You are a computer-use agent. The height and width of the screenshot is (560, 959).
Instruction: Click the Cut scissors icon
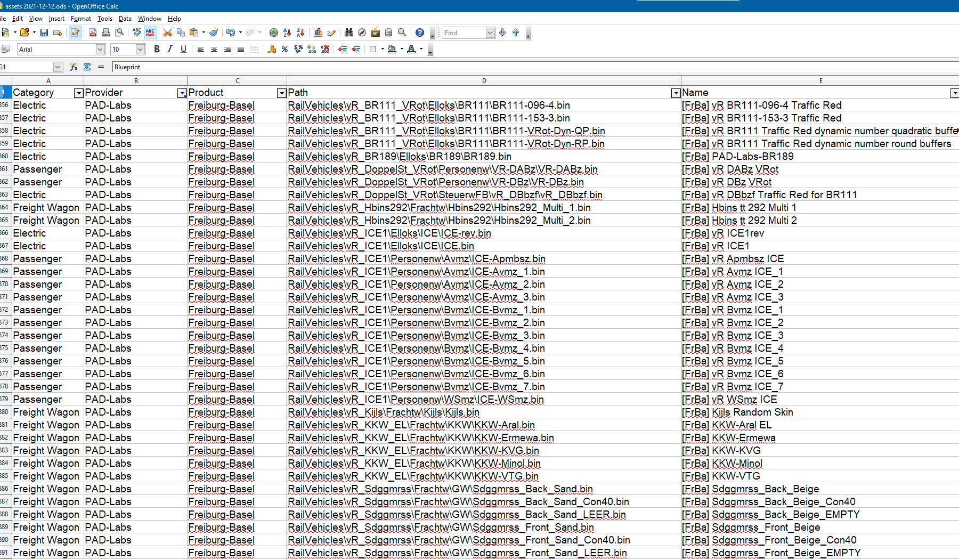point(168,33)
